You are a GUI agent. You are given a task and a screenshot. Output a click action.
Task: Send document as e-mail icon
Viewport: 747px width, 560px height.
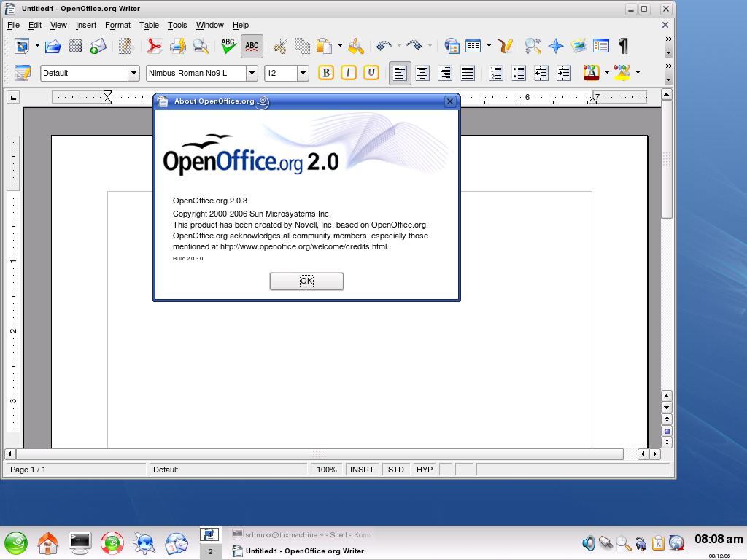tap(98, 46)
